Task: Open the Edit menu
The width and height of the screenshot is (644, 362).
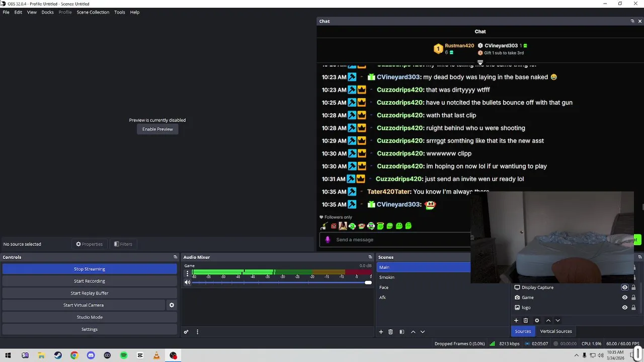Action: coord(18,12)
